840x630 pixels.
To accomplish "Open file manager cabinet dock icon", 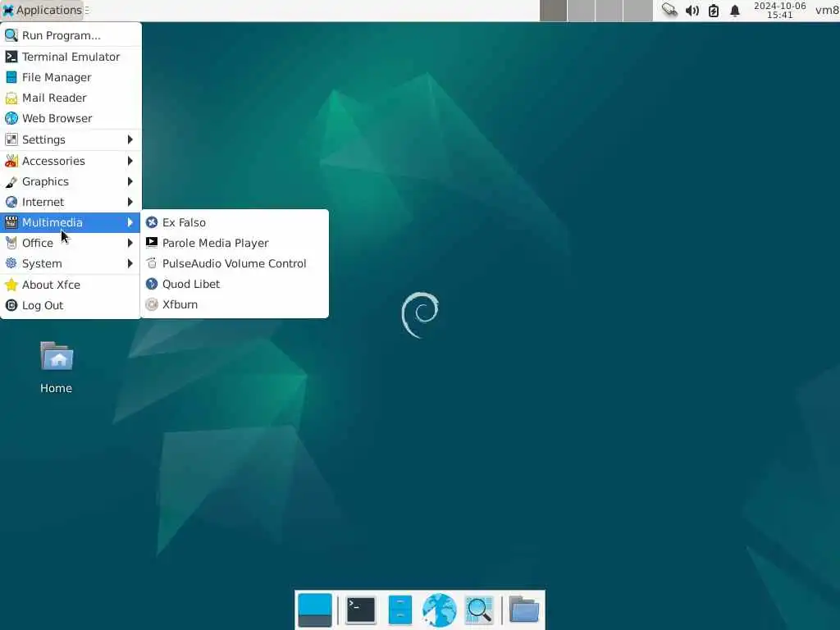I will pos(399,610).
